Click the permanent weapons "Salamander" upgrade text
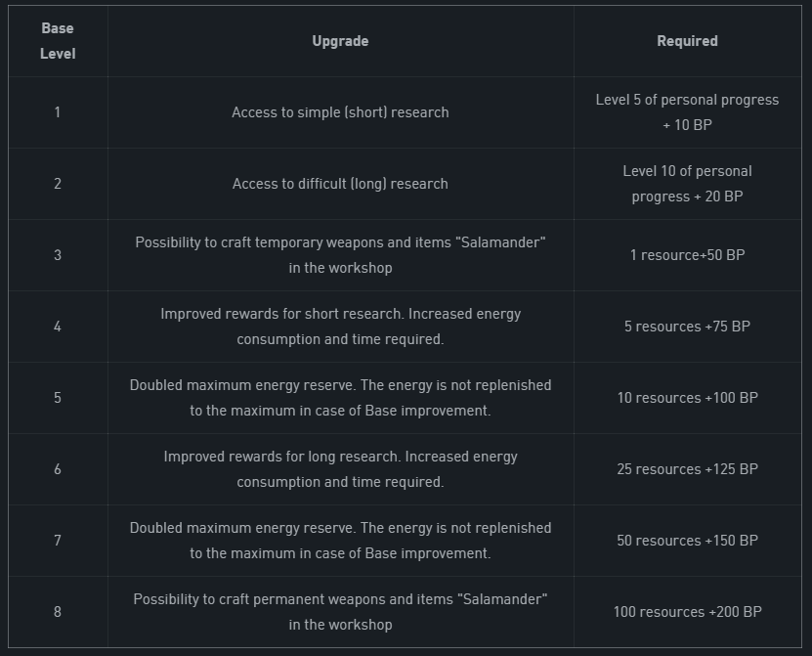Viewport: 812px width, 656px height. click(x=340, y=612)
